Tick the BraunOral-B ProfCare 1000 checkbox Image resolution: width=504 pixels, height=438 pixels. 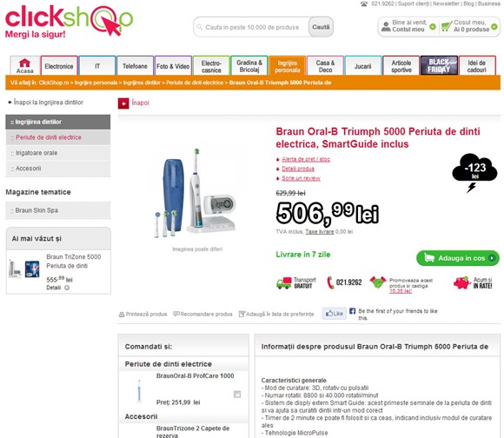[237, 395]
